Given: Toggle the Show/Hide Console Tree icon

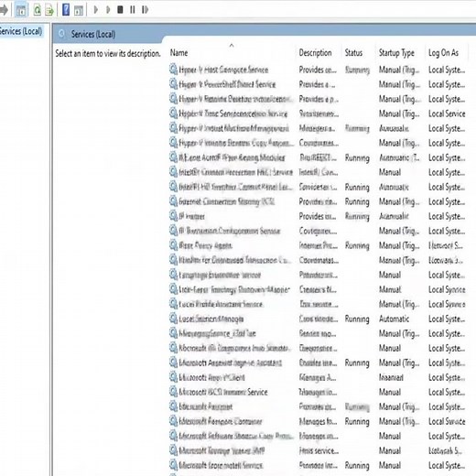Looking at the screenshot, I should pos(20,10).
